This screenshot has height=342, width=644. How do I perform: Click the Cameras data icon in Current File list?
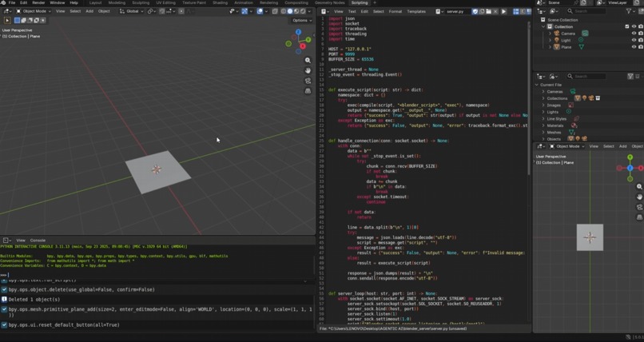573,92
